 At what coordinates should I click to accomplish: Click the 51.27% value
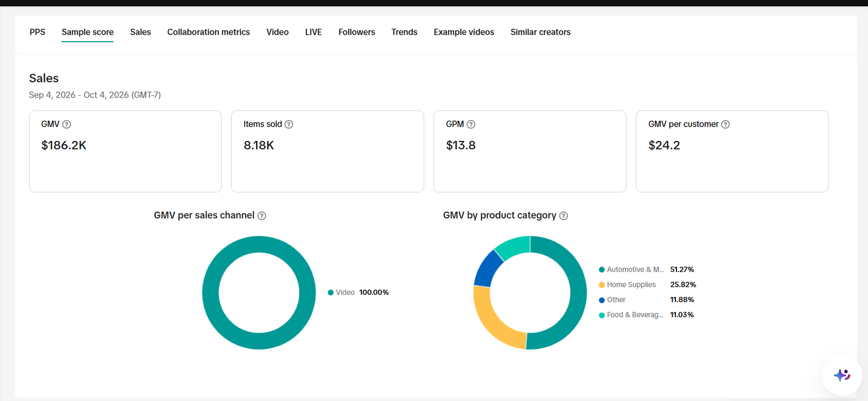(682, 269)
